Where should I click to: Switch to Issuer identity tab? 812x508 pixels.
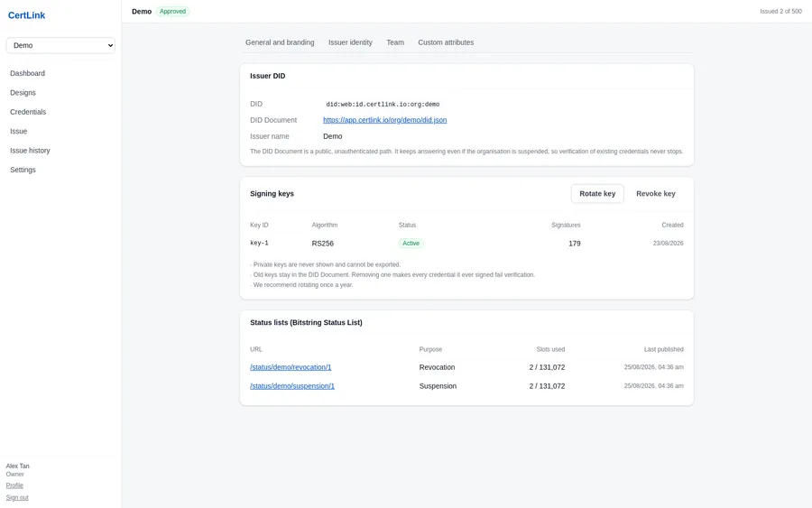pos(350,42)
